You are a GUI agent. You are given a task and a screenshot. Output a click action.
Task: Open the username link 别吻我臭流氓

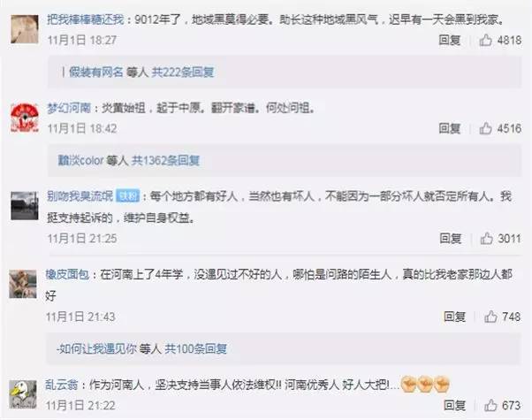(80, 196)
